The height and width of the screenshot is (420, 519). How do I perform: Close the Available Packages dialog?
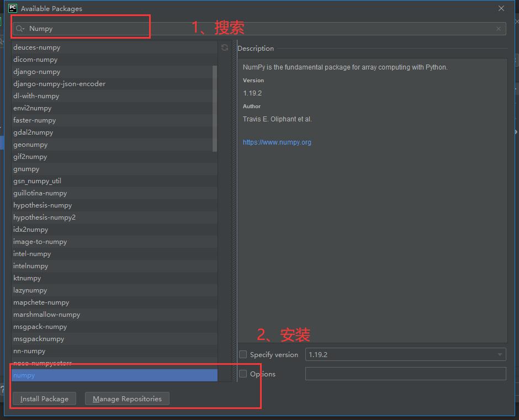click(x=501, y=8)
